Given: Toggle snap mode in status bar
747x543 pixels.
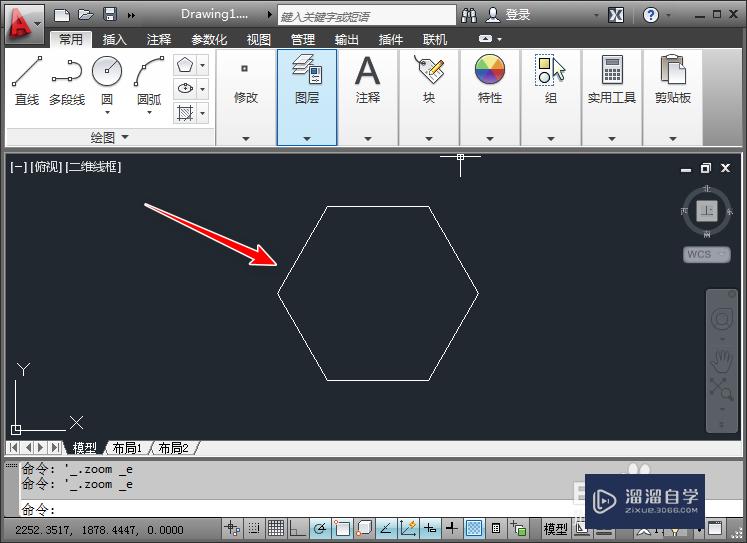Looking at the screenshot, I should tap(254, 528).
